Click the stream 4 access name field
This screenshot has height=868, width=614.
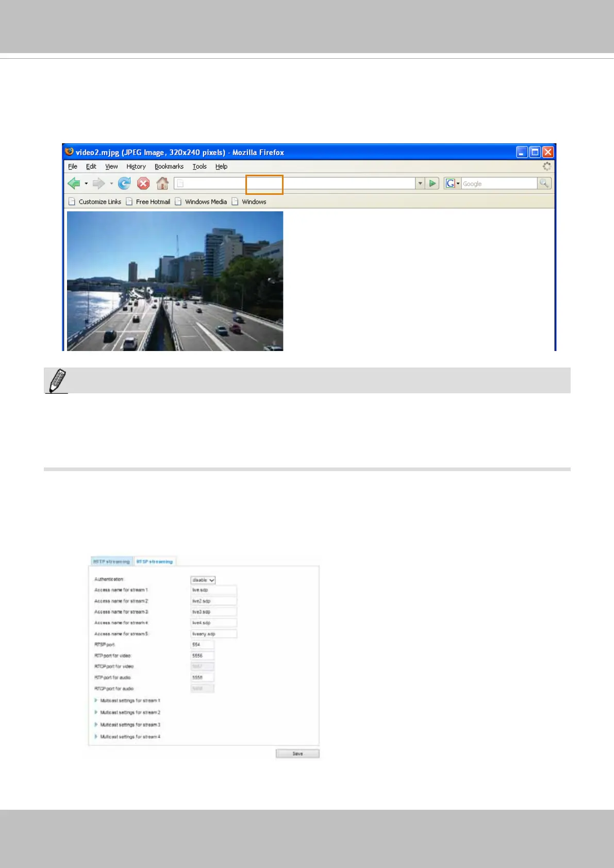(214, 623)
